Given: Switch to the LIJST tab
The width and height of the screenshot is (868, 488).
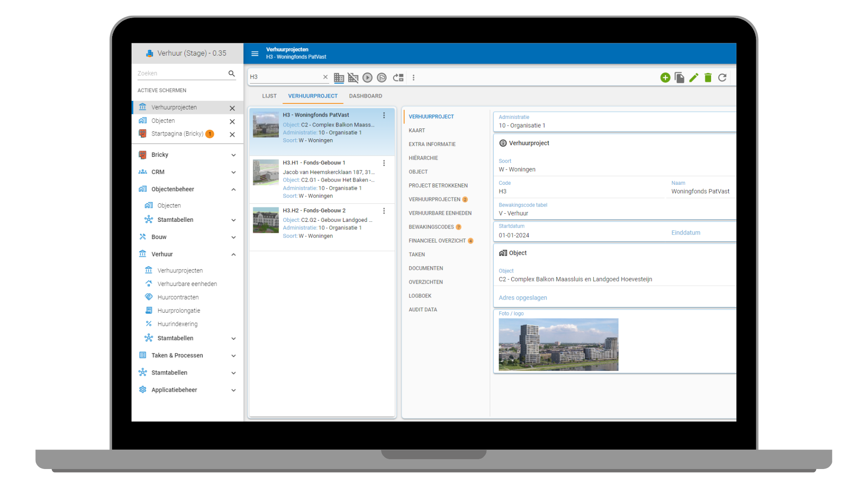Looking at the screenshot, I should coord(269,96).
